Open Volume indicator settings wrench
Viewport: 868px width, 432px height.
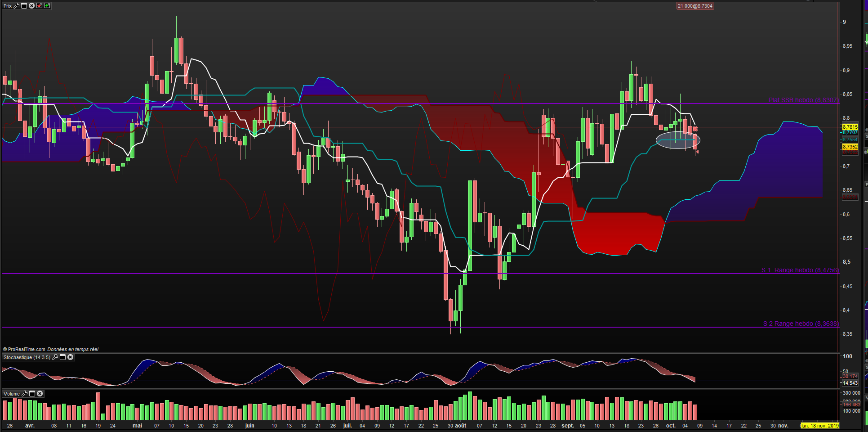click(25, 394)
